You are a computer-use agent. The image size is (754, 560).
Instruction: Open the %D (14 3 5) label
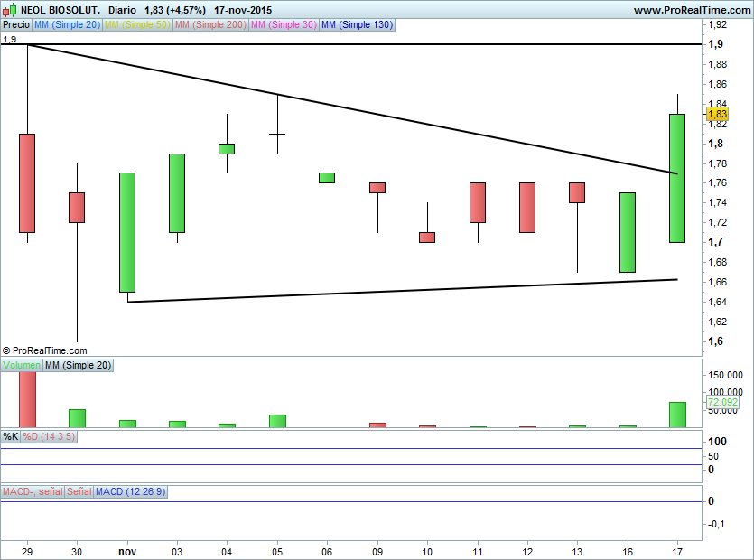(49, 436)
